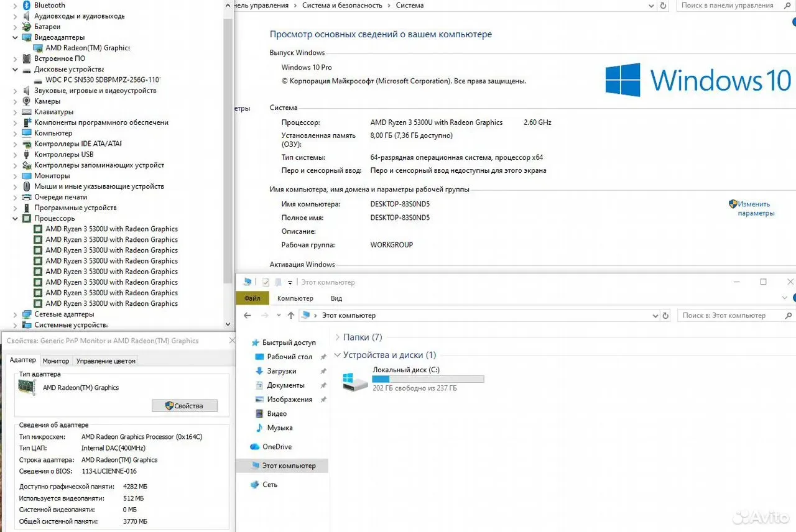Click the mouse icon beside Мыши и иные указывающие устройства

click(x=27, y=186)
